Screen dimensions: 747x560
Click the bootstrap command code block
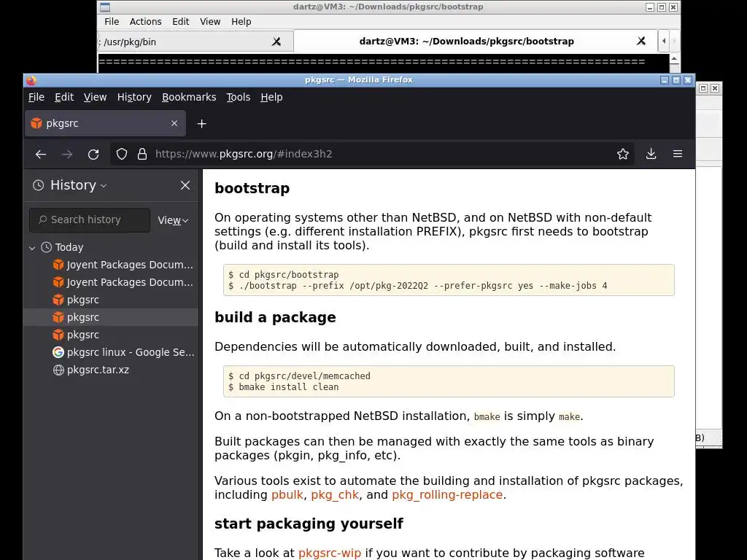[449, 280]
